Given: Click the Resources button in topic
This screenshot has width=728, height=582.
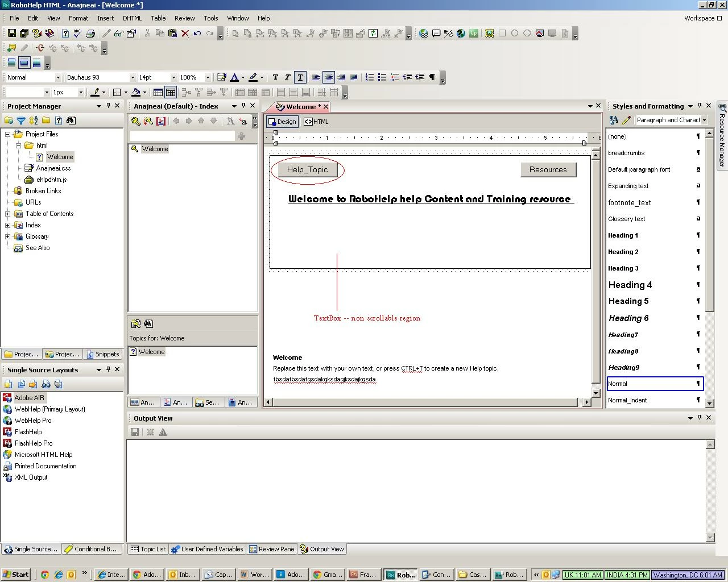Looking at the screenshot, I should (548, 169).
